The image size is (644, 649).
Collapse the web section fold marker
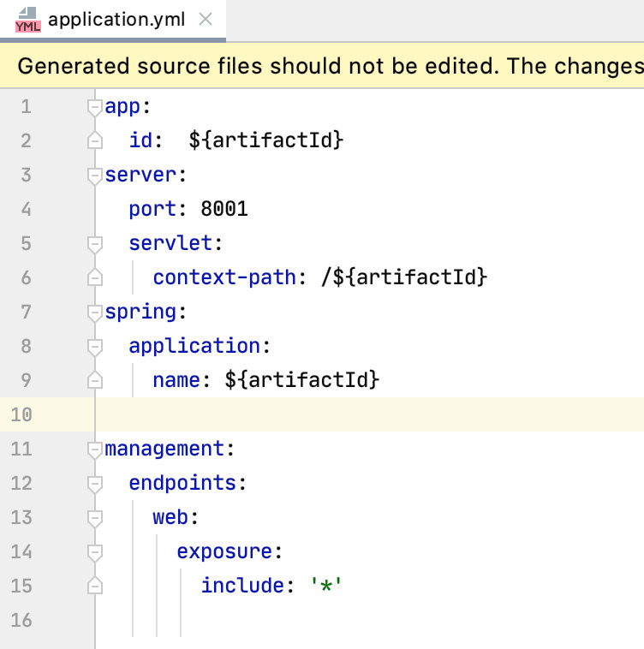click(x=95, y=518)
